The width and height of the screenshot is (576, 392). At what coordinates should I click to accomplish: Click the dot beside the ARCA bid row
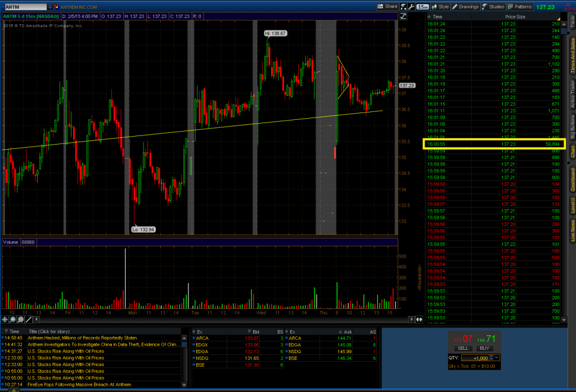point(194,339)
